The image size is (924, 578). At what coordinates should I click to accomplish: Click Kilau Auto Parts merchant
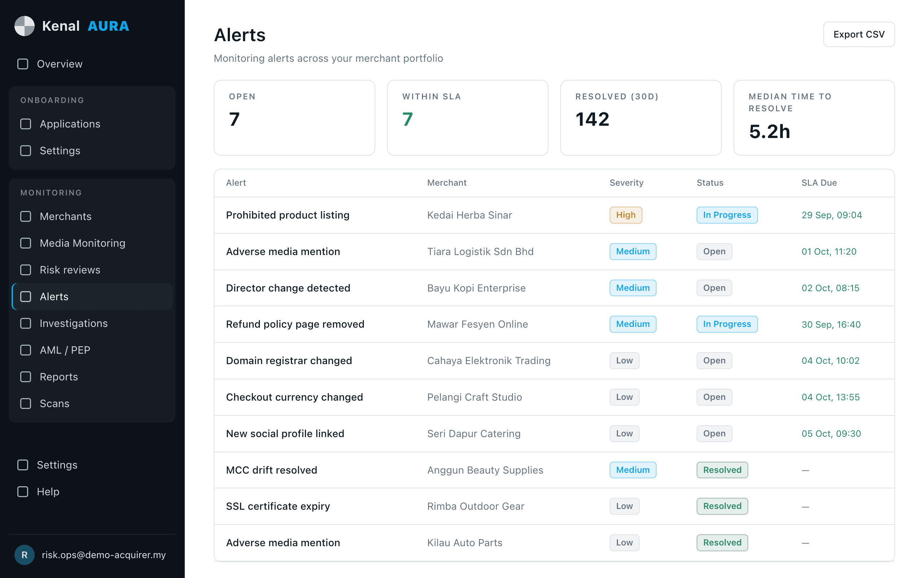(x=464, y=543)
